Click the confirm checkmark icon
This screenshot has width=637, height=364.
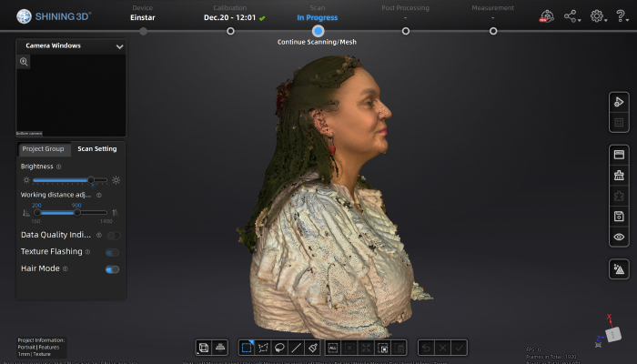click(459, 348)
